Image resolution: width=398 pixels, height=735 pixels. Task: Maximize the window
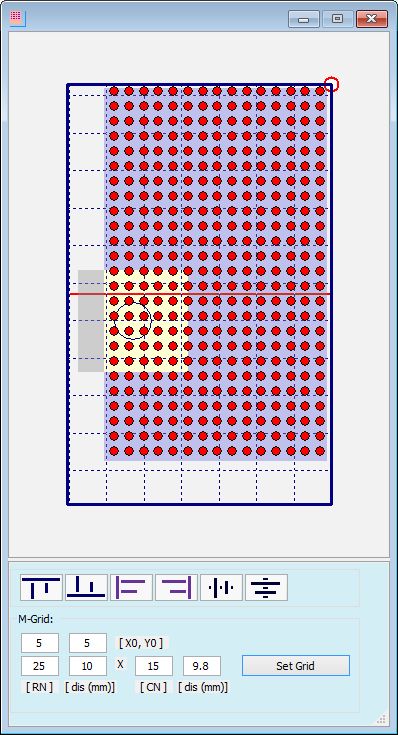click(x=337, y=19)
